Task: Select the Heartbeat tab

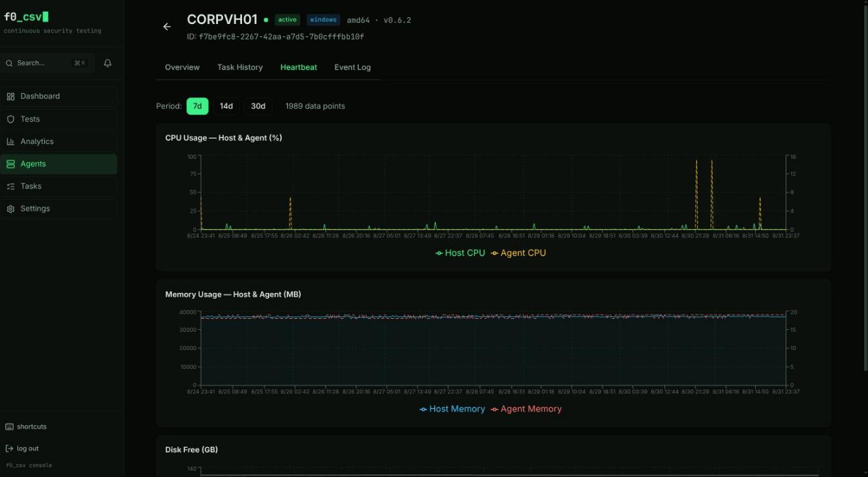Action: pyautogui.click(x=298, y=67)
